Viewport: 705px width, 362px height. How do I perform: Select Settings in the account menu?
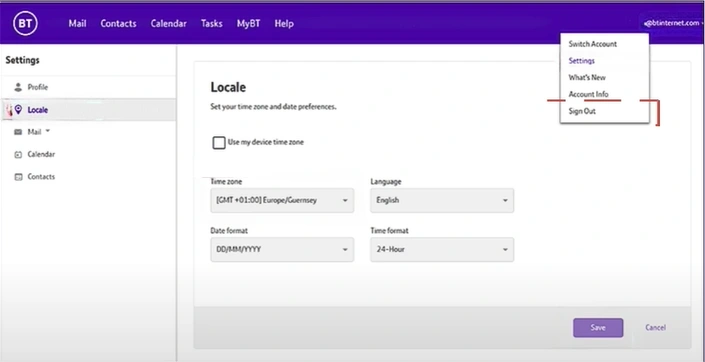[581, 61]
